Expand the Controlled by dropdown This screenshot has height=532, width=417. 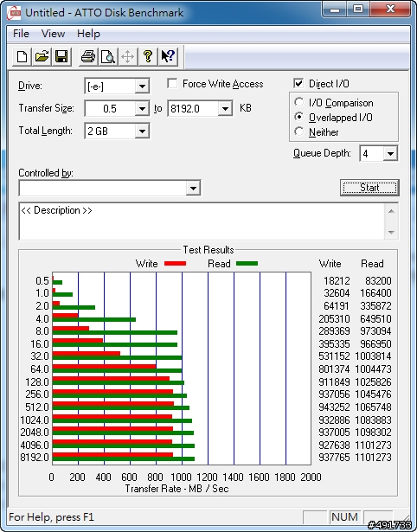[193, 188]
